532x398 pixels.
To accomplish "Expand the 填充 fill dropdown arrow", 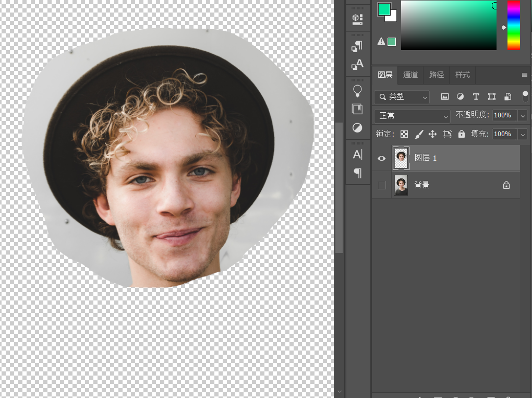I will coord(523,135).
